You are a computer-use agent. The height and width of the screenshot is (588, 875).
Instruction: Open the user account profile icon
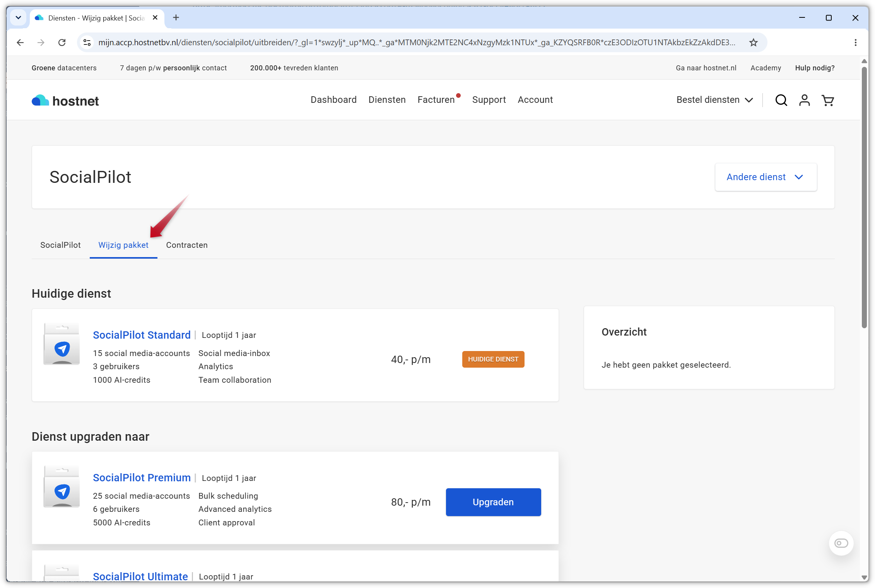click(x=805, y=100)
